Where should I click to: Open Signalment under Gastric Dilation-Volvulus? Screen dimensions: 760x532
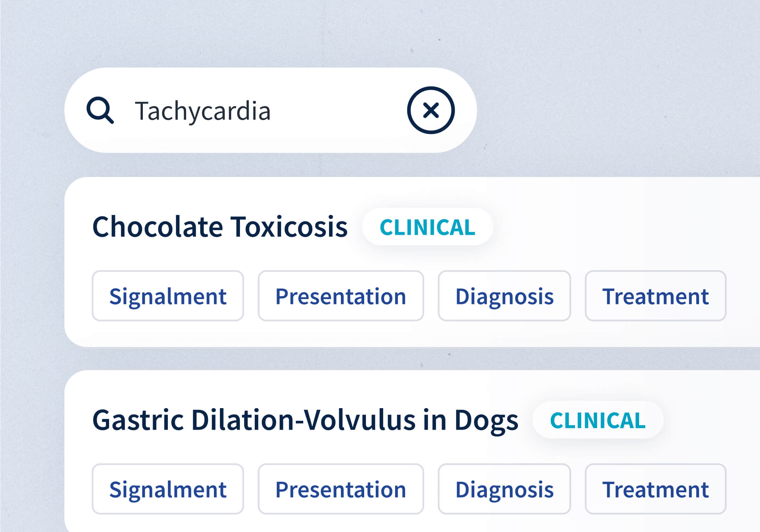(168, 489)
